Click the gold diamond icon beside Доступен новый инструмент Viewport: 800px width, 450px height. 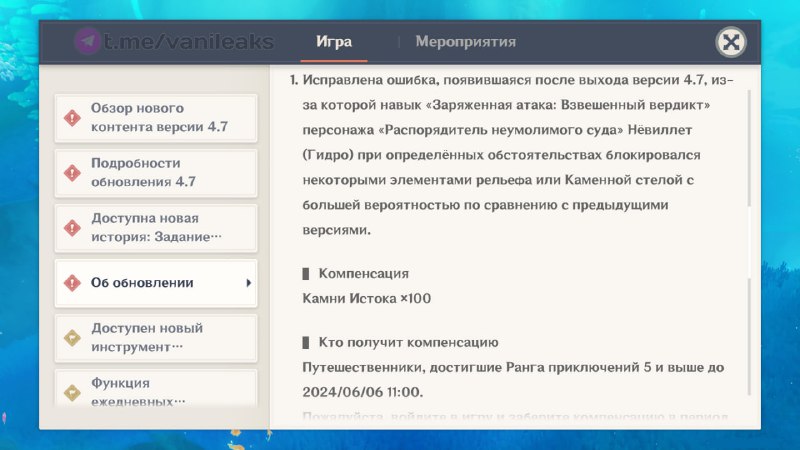coord(72,338)
